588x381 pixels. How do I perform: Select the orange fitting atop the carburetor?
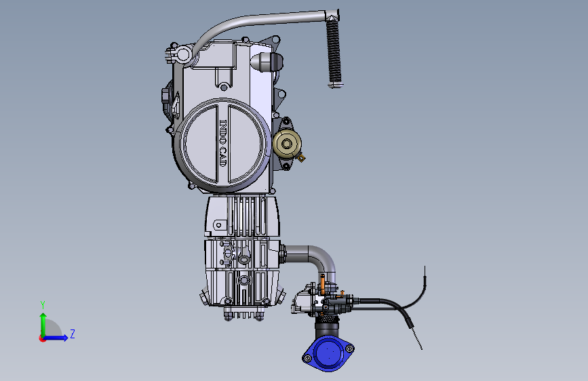coord(322,283)
